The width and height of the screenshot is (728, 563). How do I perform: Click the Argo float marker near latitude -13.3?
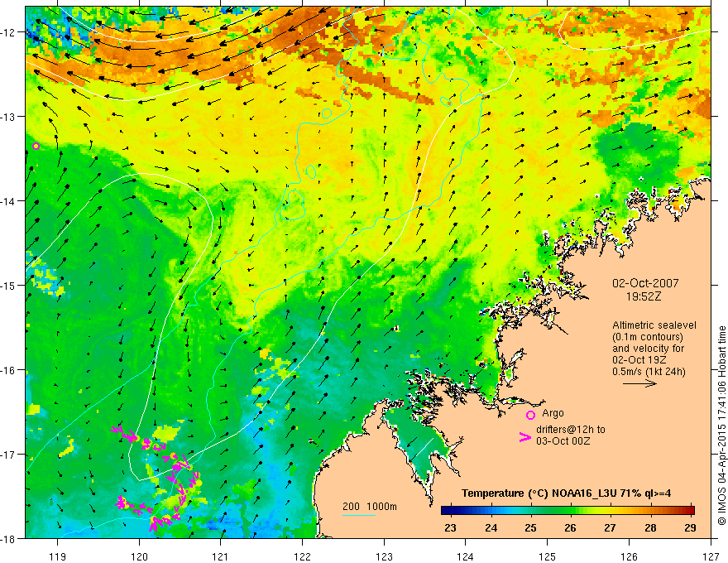[x=36, y=146]
